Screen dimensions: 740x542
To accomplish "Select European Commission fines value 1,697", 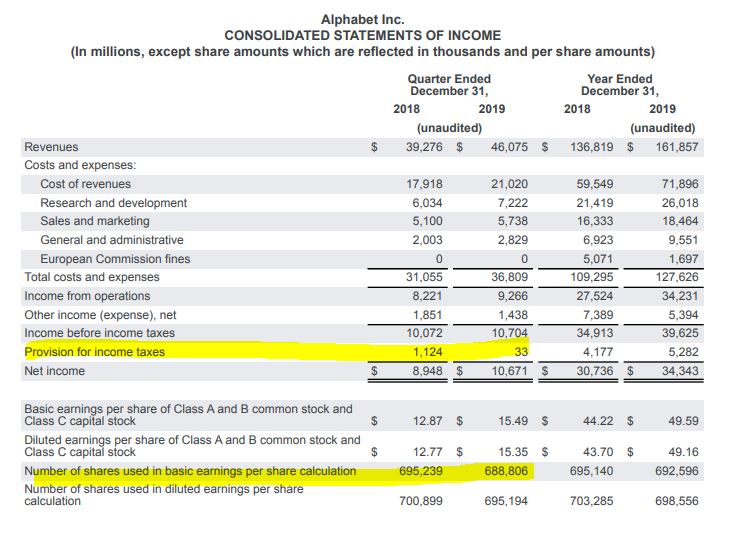I will click(683, 259).
